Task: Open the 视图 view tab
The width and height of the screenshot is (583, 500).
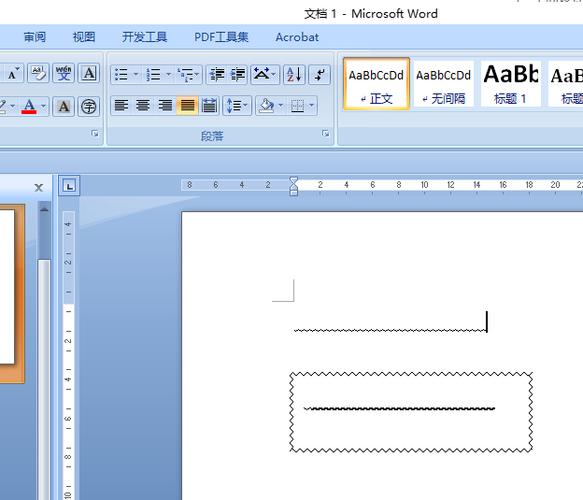Action: (84, 37)
